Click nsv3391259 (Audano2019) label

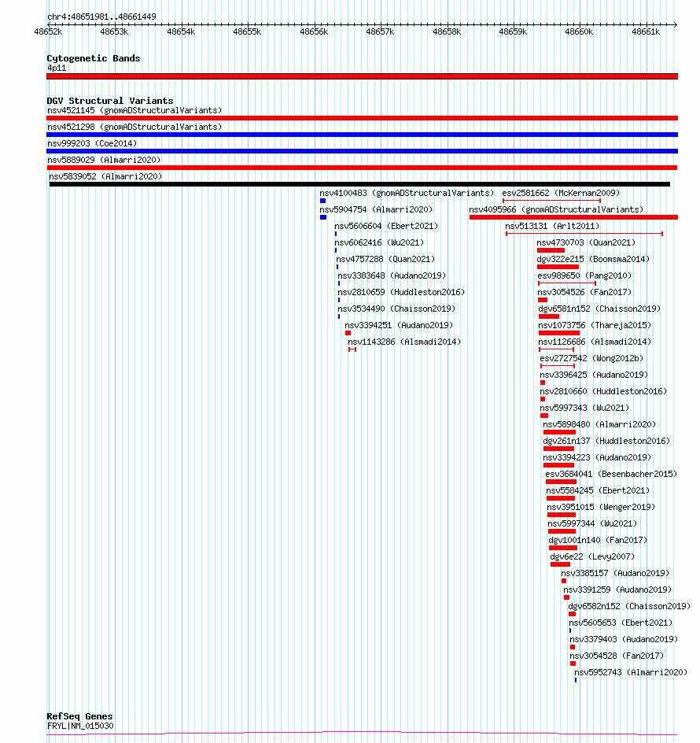[617, 591]
